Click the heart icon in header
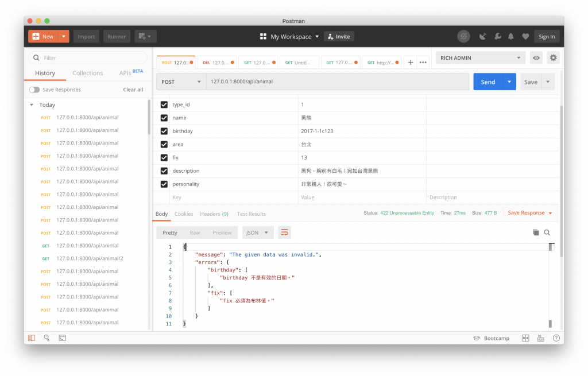Image resolution: width=588 pixels, height=376 pixels. (525, 36)
